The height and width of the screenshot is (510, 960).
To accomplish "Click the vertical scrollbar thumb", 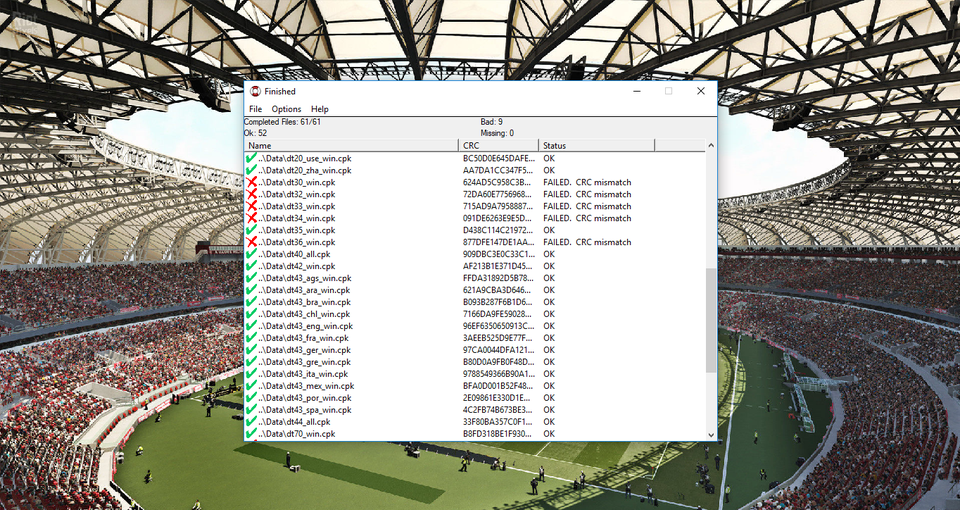I will [x=711, y=320].
